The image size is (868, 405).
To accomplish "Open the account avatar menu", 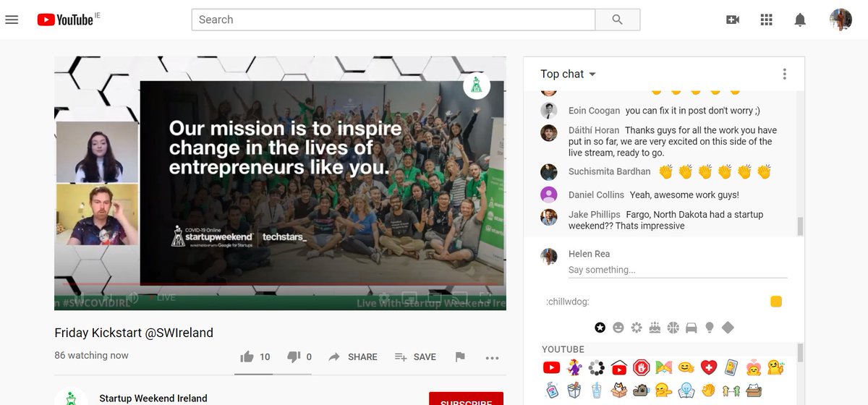I will [x=841, y=20].
